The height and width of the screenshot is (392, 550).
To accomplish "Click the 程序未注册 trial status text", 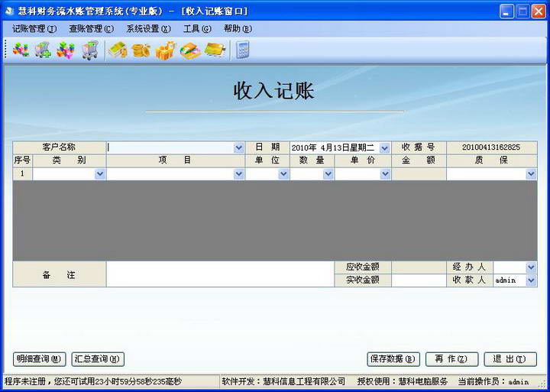I will click(x=93, y=381).
